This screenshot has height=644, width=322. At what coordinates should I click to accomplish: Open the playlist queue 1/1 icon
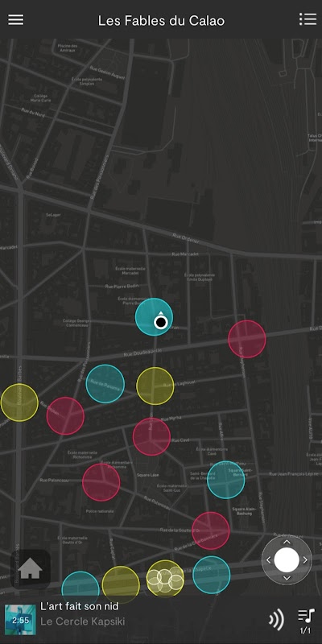306,620
